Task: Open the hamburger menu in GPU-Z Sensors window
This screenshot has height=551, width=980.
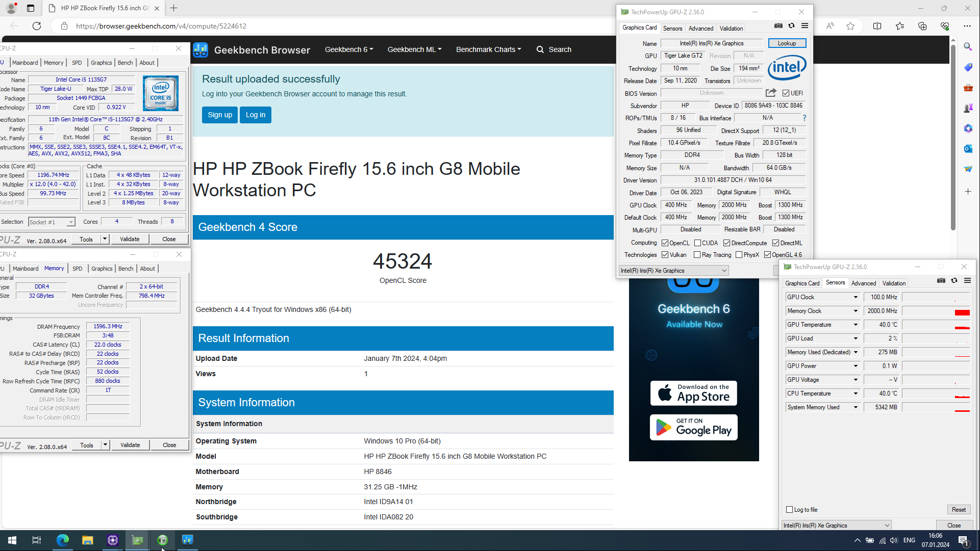Action: (x=967, y=281)
